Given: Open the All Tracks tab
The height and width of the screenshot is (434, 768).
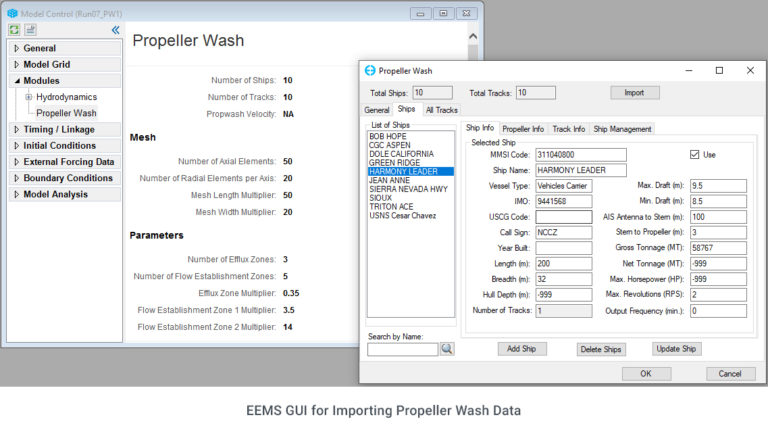Looking at the screenshot, I should pyautogui.click(x=441, y=110).
